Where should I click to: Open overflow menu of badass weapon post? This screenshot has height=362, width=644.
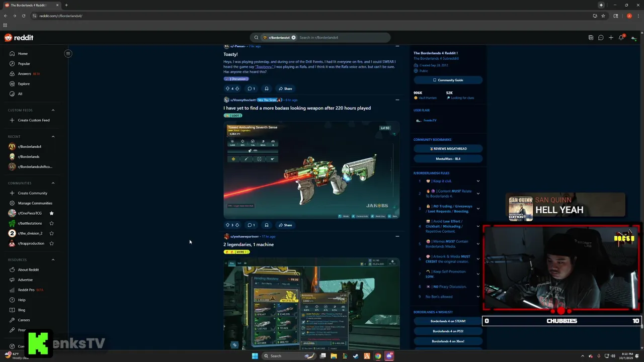pyautogui.click(x=397, y=100)
